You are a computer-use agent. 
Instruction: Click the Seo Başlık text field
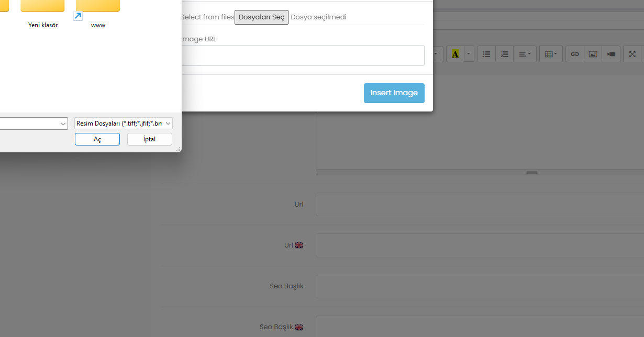pyautogui.click(x=480, y=286)
